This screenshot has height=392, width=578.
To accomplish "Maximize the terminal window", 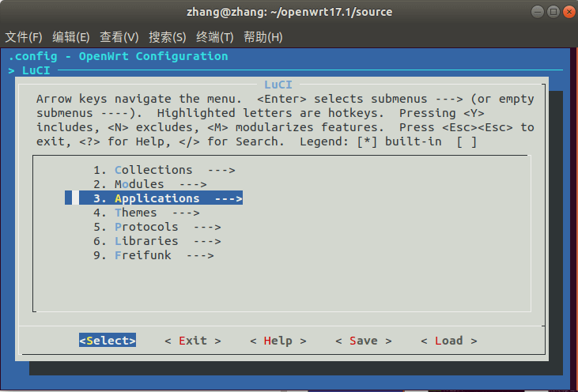I will pyautogui.click(x=551, y=12).
